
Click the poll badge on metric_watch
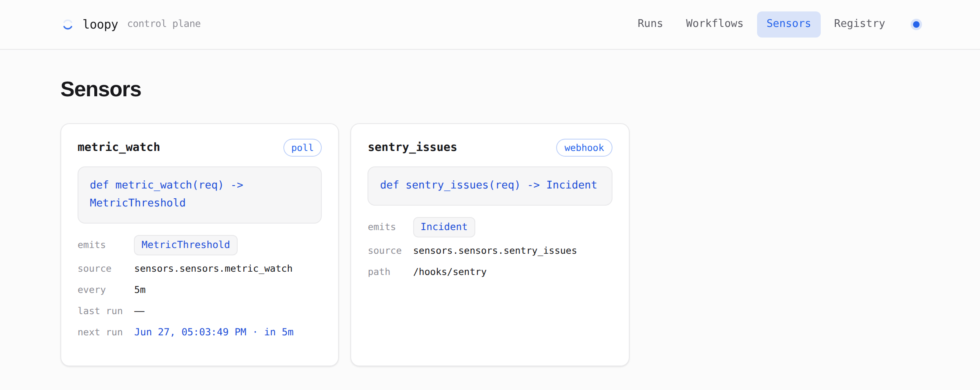(x=302, y=148)
